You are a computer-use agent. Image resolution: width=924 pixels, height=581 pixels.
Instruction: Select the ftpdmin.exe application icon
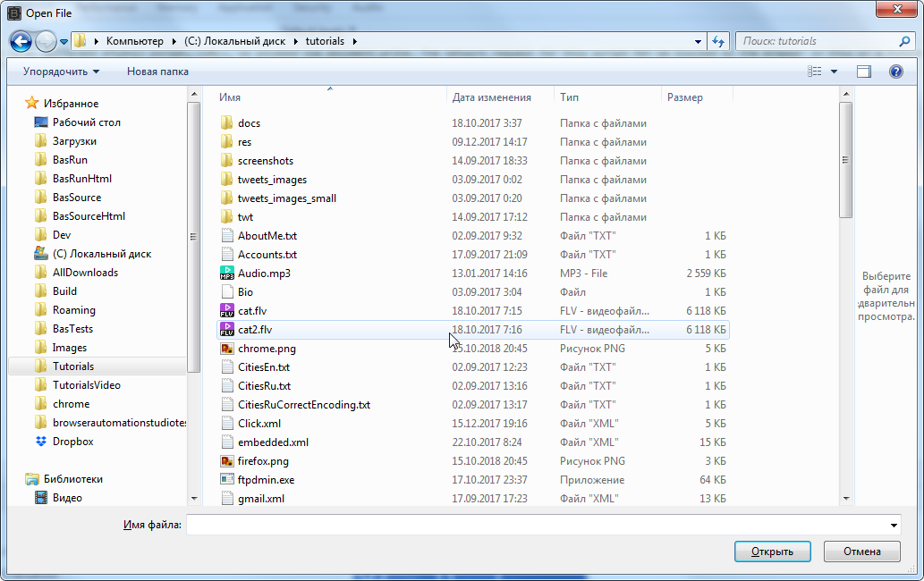tap(227, 480)
